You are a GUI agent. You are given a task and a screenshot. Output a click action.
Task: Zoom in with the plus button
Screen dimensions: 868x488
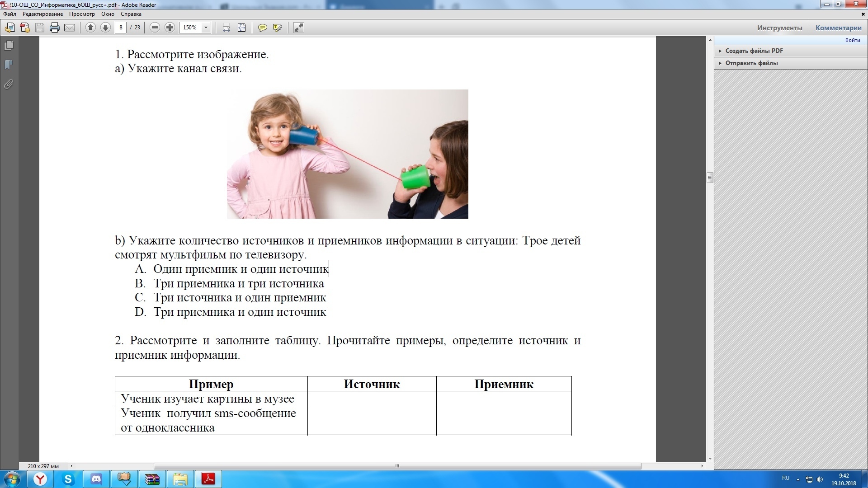coord(170,28)
